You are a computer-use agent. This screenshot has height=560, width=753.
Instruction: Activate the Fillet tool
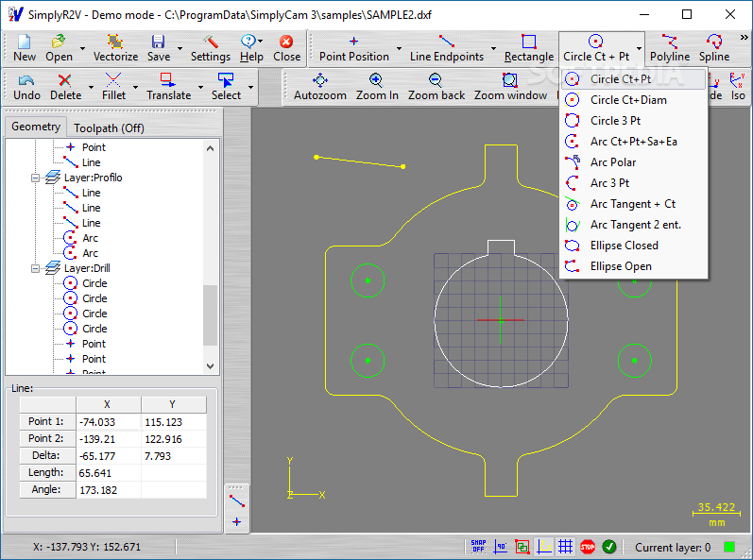(x=113, y=87)
